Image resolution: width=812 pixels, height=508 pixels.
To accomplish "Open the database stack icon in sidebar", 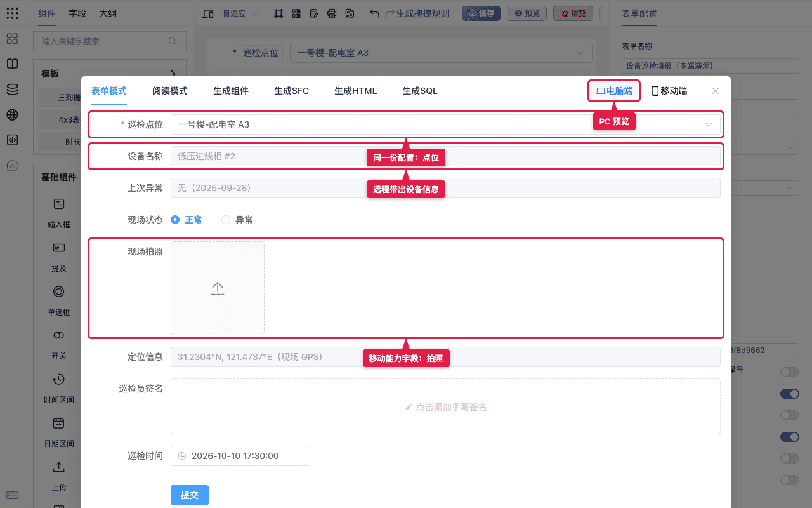I will [x=12, y=90].
